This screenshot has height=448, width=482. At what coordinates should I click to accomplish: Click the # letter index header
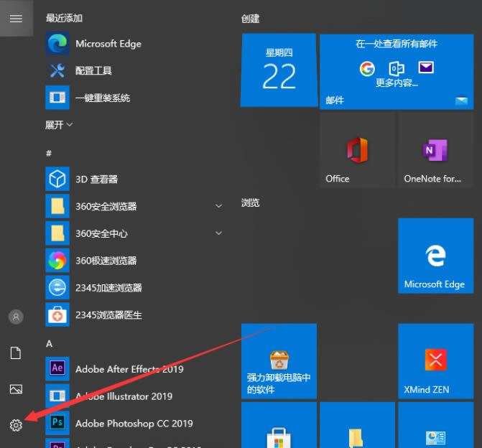49,153
